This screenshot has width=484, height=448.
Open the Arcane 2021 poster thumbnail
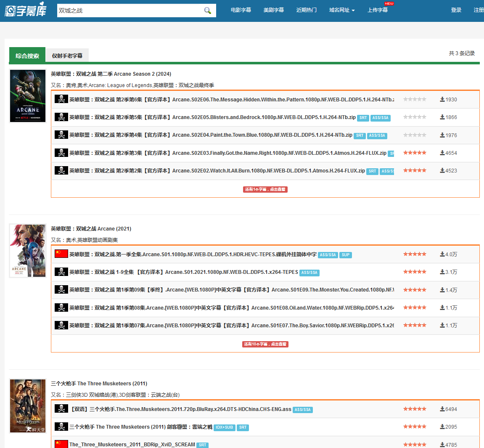28,251
